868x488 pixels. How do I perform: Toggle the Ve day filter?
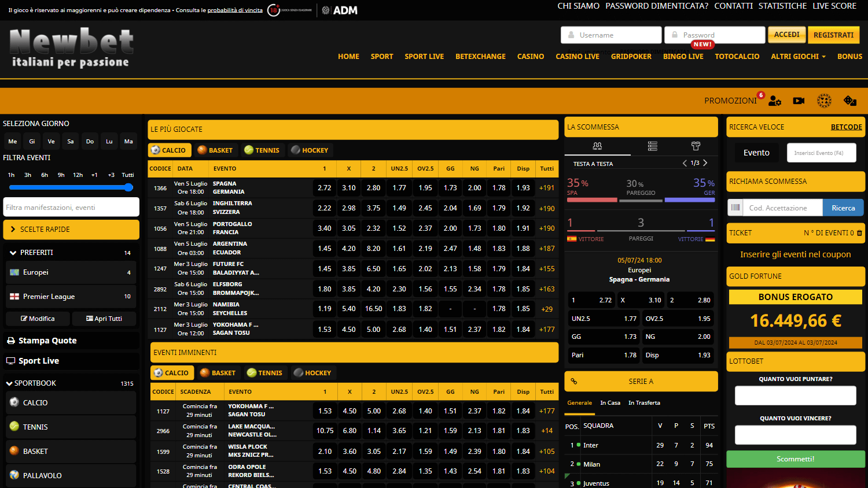pyautogui.click(x=52, y=141)
